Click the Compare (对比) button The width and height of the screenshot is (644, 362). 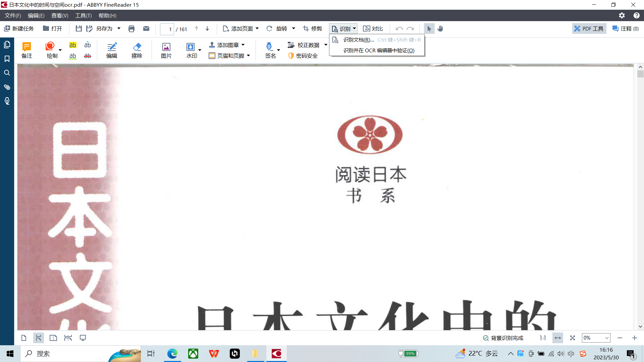pos(373,29)
